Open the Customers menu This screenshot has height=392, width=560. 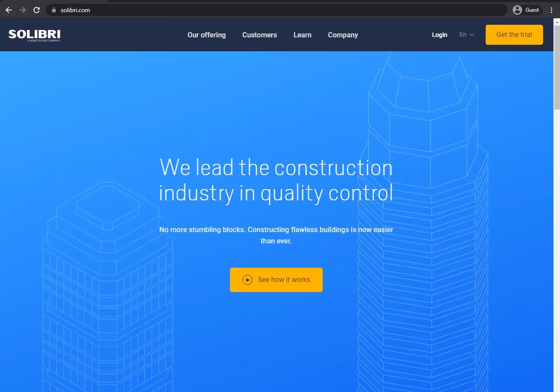pos(260,35)
